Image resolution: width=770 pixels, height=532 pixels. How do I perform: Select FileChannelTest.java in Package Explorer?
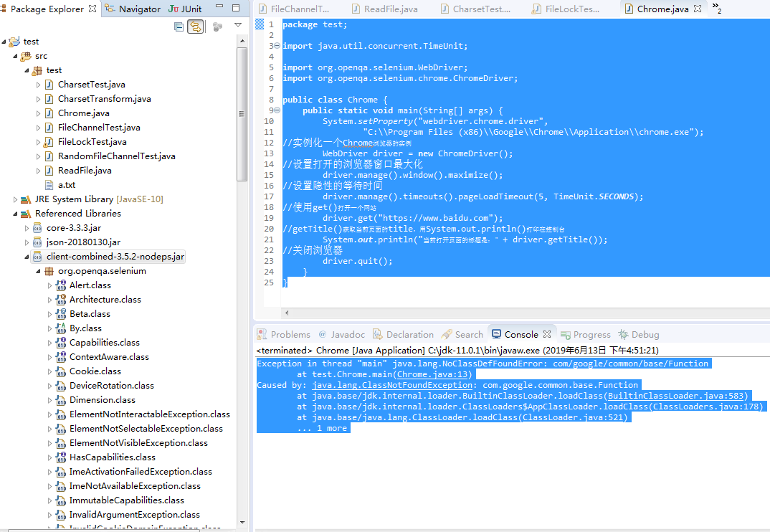pyautogui.click(x=99, y=127)
